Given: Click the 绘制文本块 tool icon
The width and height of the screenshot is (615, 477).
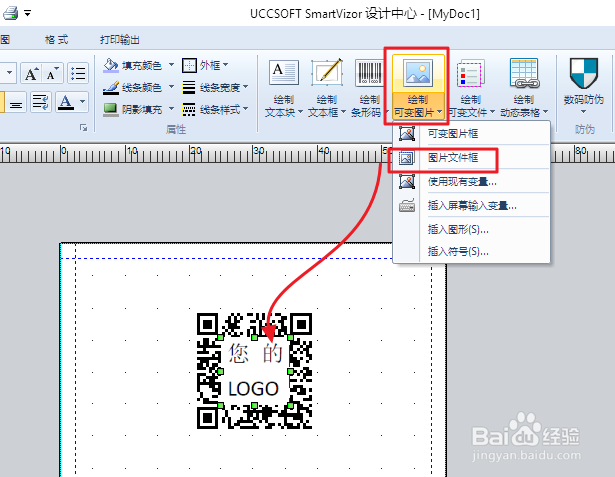Looking at the screenshot, I should click(284, 73).
